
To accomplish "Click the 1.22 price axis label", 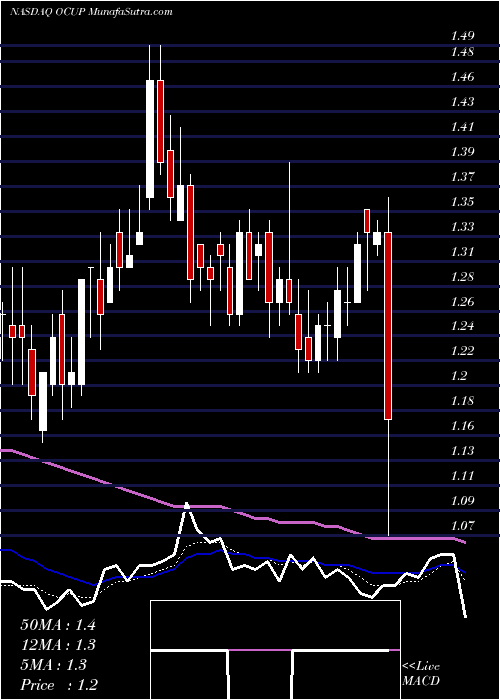I will (x=462, y=351).
